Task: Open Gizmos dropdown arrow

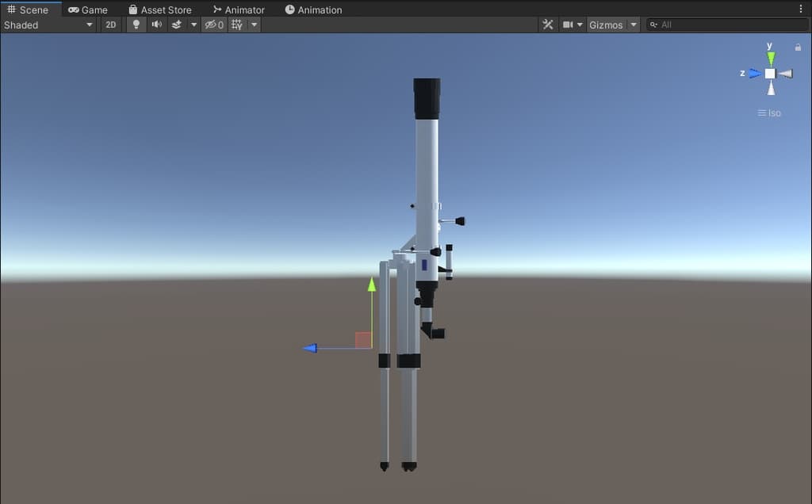Action: click(634, 25)
